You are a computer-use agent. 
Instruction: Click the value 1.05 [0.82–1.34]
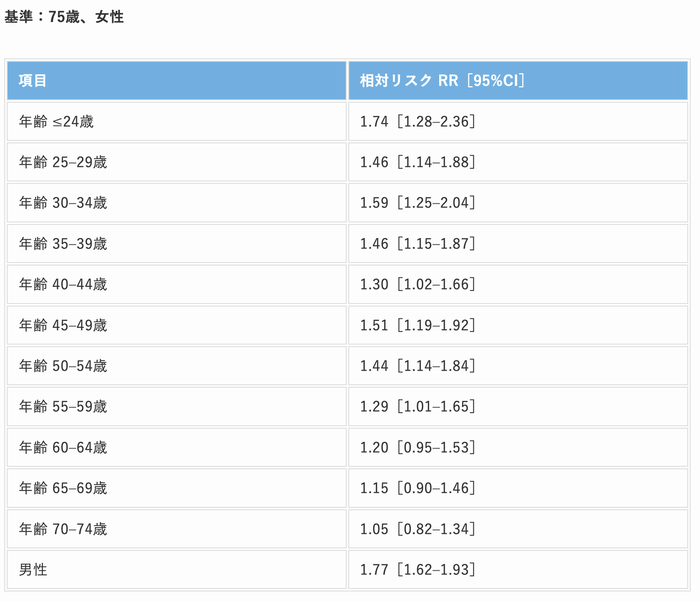pos(417,529)
